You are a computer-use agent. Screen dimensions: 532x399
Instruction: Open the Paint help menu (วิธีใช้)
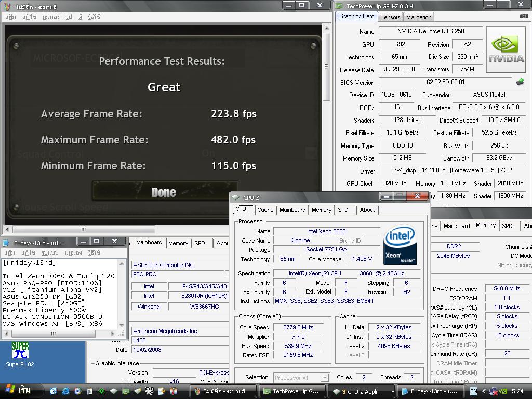tap(94, 17)
